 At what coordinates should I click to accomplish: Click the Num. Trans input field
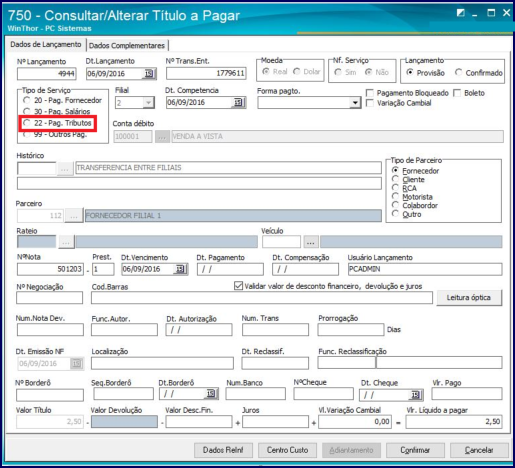point(275,330)
